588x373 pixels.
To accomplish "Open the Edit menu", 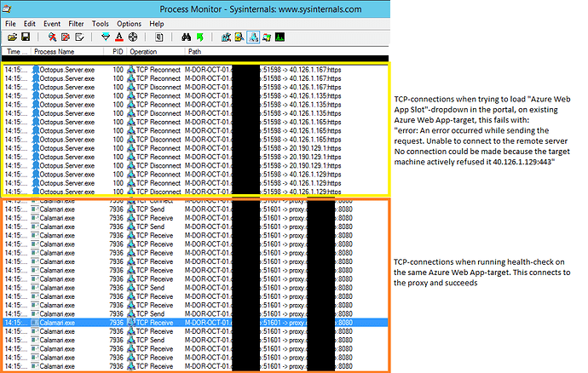I will pyautogui.click(x=30, y=24).
